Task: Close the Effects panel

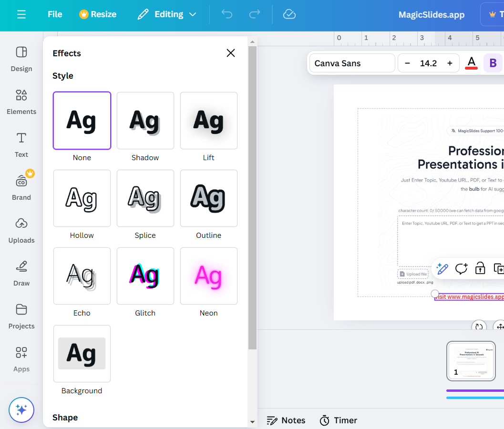Action: (231, 53)
